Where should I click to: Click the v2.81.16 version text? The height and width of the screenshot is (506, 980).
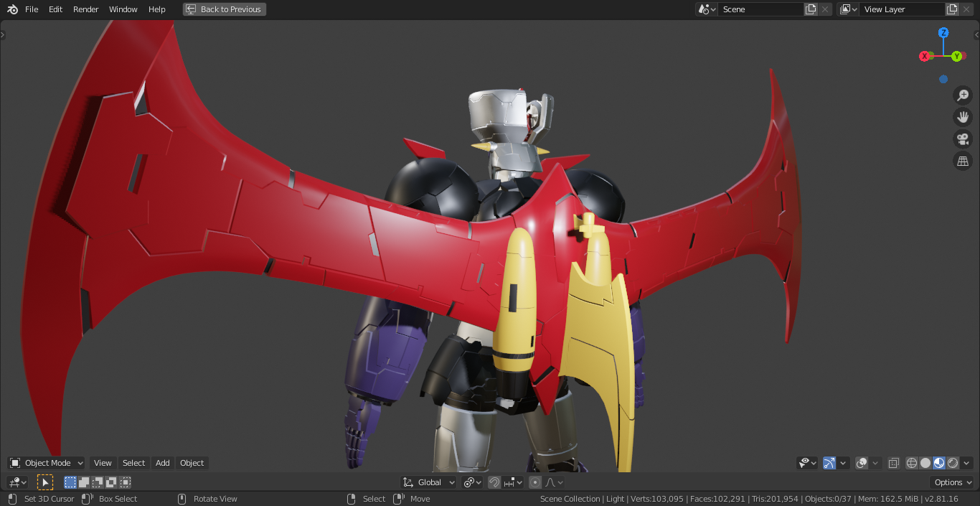(x=941, y=499)
